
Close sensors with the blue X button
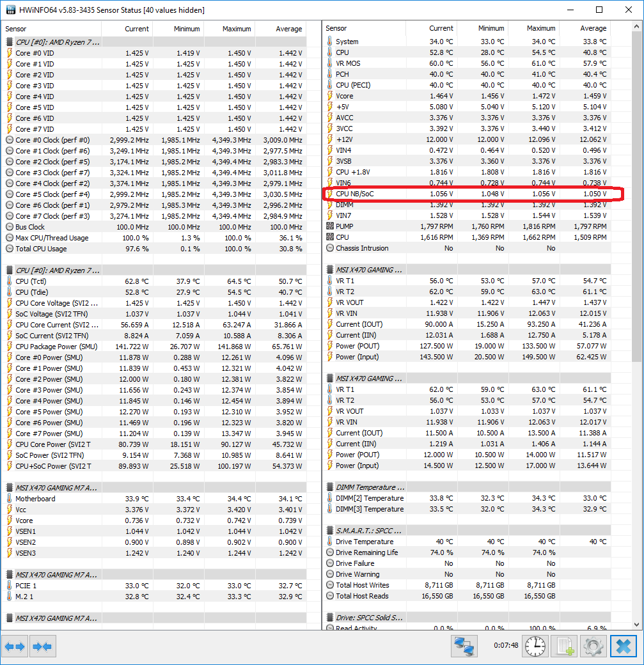(x=623, y=646)
